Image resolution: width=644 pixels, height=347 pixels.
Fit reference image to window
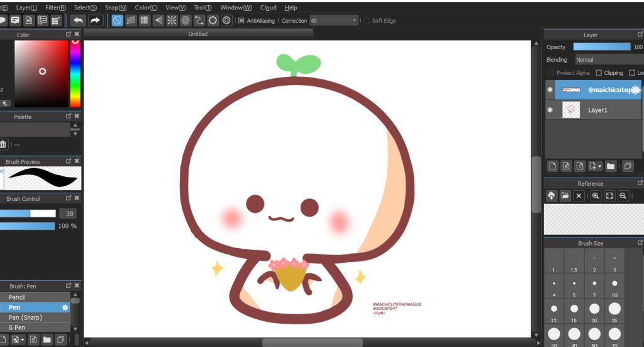coord(609,196)
